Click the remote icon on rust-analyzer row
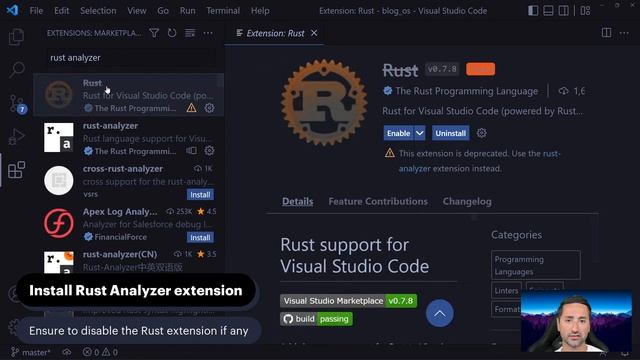This screenshot has height=360, width=640. 191,151
